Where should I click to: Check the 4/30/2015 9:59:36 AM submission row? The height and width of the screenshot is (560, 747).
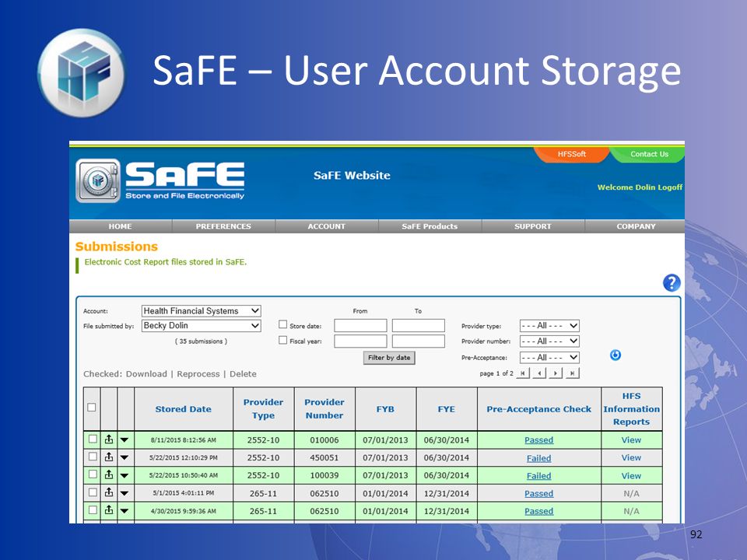coord(93,510)
